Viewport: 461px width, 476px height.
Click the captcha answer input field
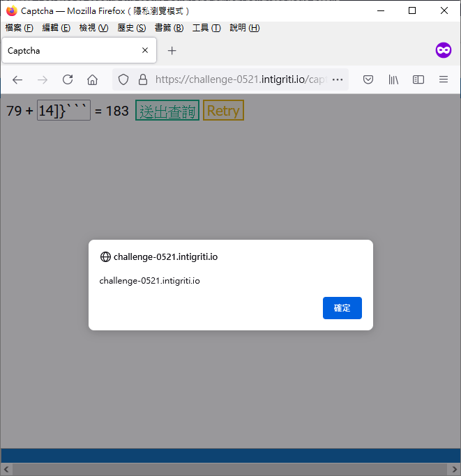tap(64, 110)
